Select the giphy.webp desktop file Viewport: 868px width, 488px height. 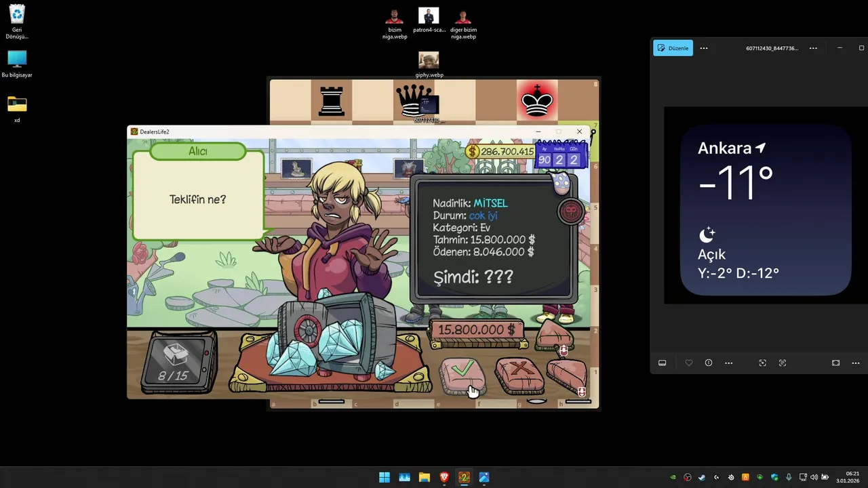pos(429,65)
